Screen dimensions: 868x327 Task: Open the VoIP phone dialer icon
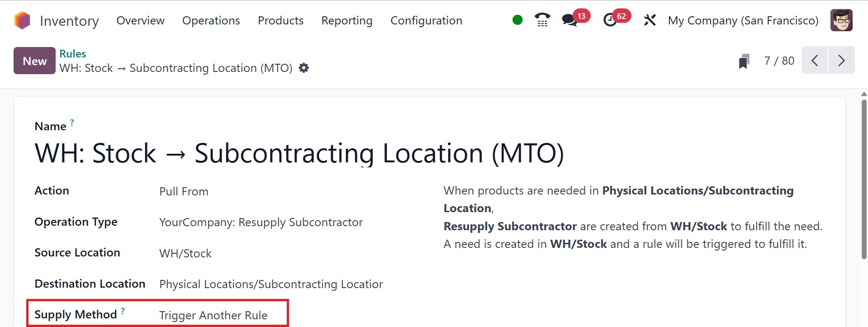[x=542, y=20]
